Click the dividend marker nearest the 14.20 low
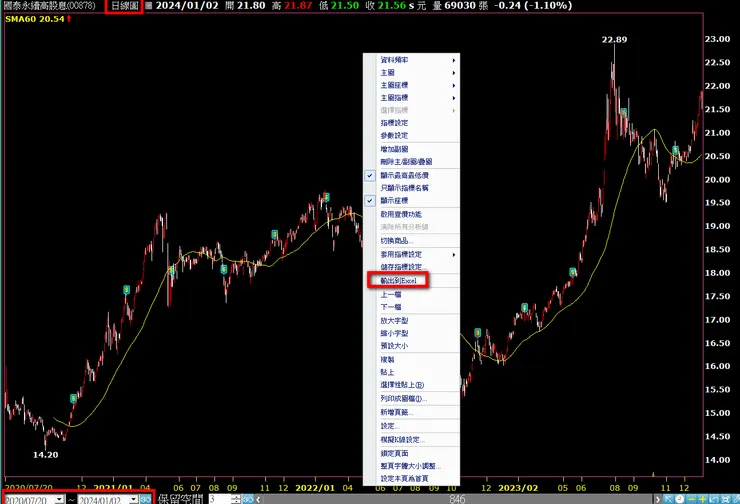The image size is (740, 504). (x=73, y=398)
